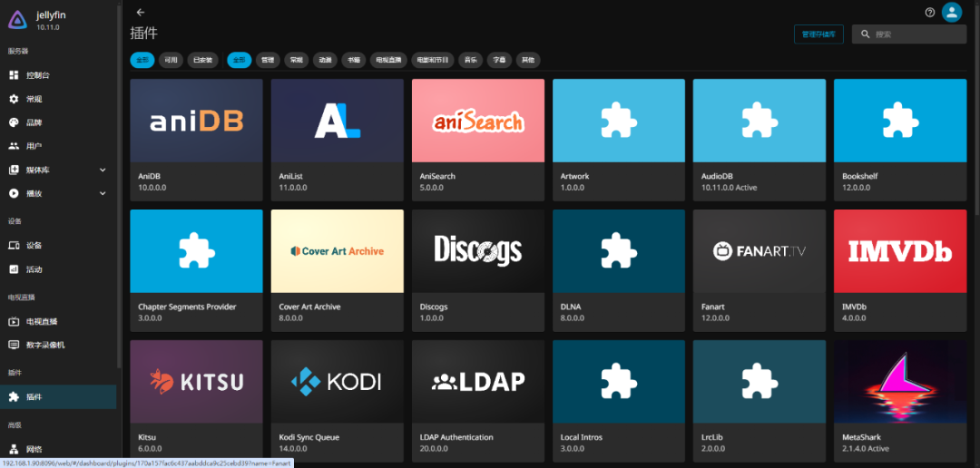Image resolution: width=980 pixels, height=468 pixels.
Task: Open 数字录像机 DVR settings in sidebar
Action: (x=58, y=345)
